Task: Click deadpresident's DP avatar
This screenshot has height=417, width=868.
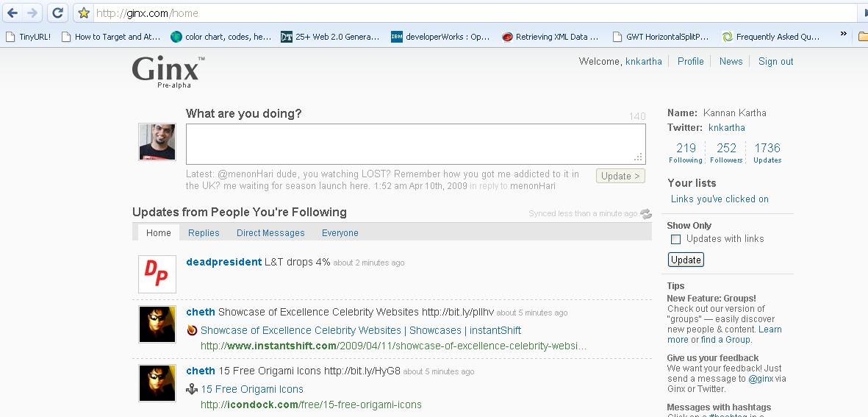Action: (157, 274)
